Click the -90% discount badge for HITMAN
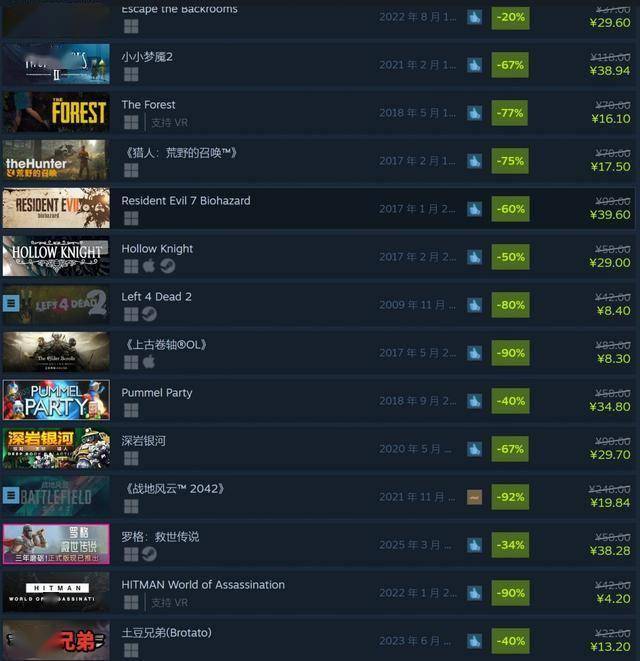 tap(510, 593)
